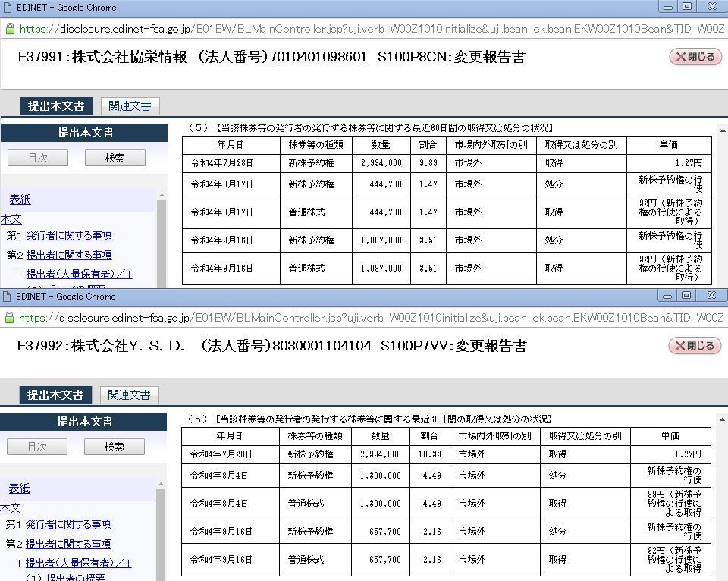The height and width of the screenshot is (581, 728).
Task: Click the 検索 button in upper sidebar
Action: point(115,158)
